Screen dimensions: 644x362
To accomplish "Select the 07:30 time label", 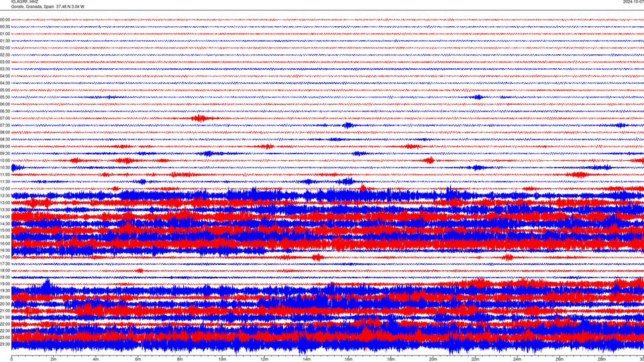I will pyautogui.click(x=5, y=125).
